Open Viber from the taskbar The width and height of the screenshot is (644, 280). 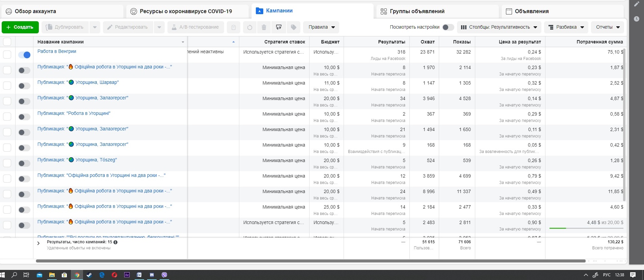164,275
